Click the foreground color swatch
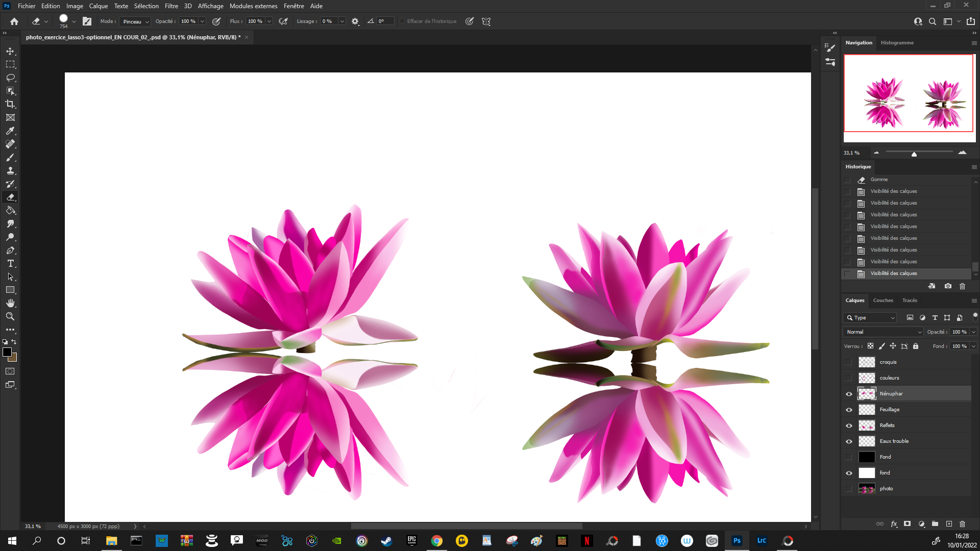This screenshot has height=551, width=980. click(7, 352)
